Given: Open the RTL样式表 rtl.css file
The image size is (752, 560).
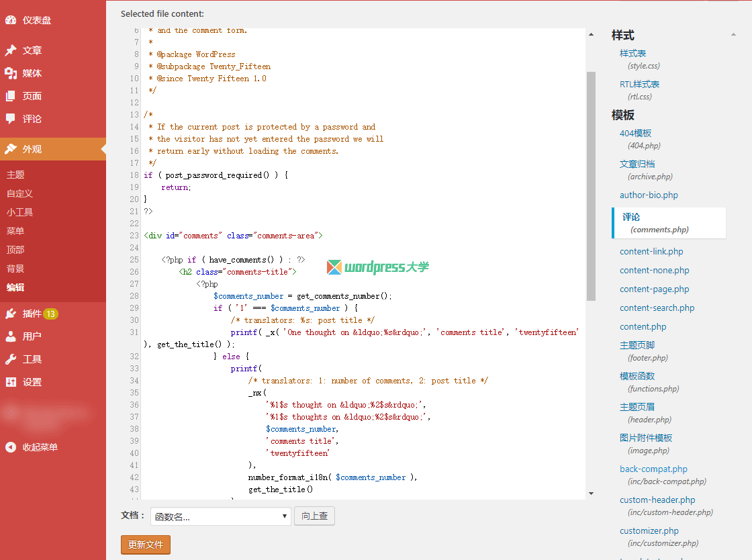Looking at the screenshot, I should [639, 84].
